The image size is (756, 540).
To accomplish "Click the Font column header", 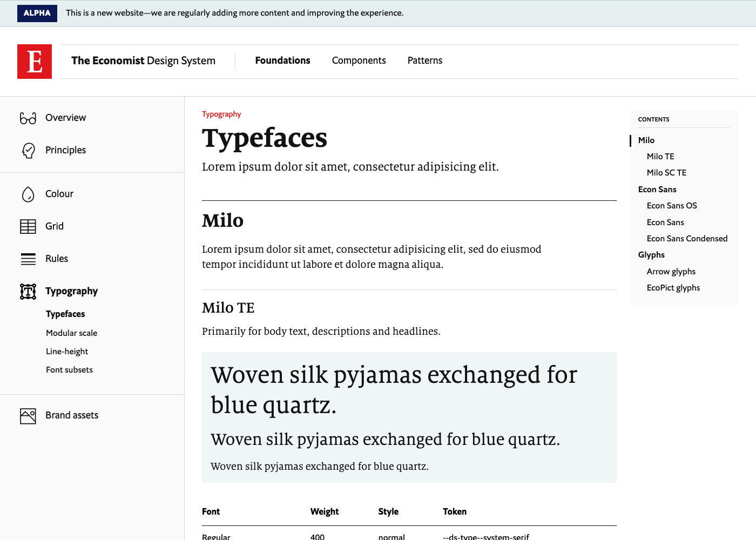I will pyautogui.click(x=211, y=511).
